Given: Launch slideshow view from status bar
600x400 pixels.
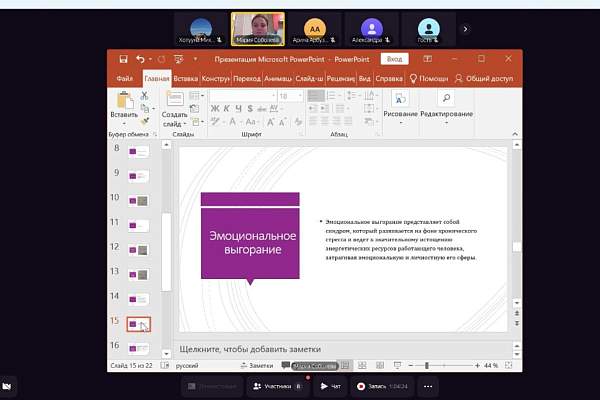Looking at the screenshot, I should point(397,366).
